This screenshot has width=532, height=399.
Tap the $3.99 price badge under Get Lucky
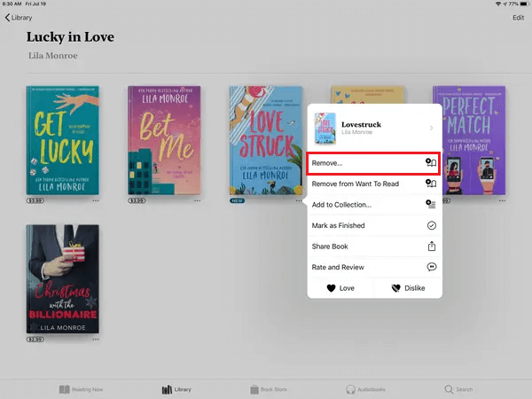[x=35, y=201]
